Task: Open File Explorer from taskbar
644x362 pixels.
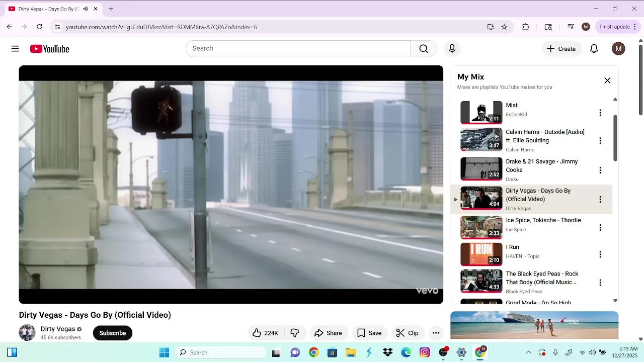Action: [x=350, y=352]
